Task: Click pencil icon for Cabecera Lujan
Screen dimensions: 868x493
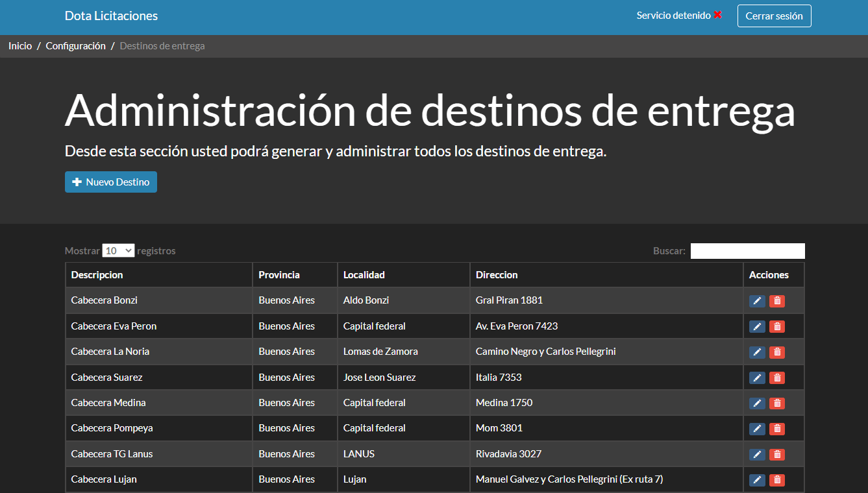Action: tap(757, 480)
